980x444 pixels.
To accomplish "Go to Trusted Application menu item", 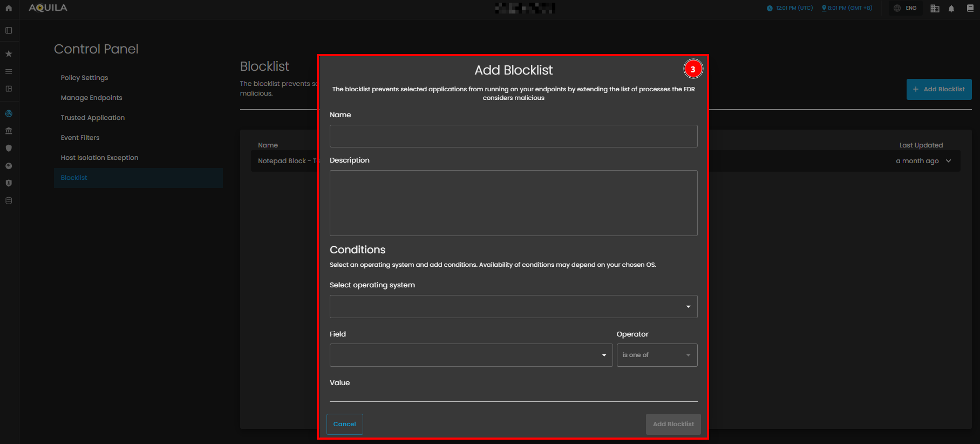I will [x=92, y=118].
